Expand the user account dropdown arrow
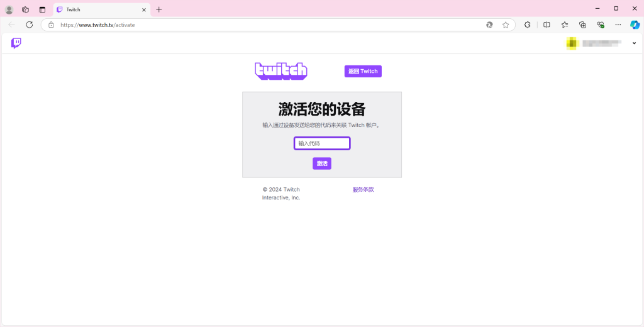 634,43
